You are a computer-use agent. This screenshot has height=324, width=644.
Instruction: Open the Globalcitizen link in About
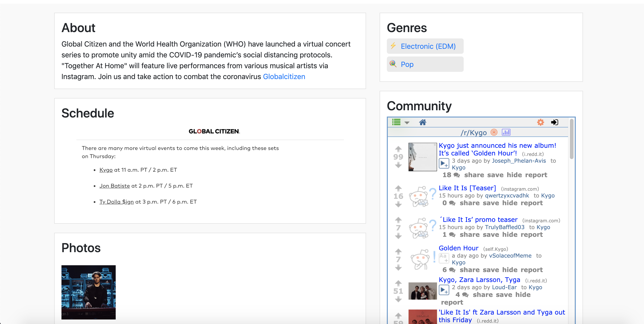tap(284, 77)
